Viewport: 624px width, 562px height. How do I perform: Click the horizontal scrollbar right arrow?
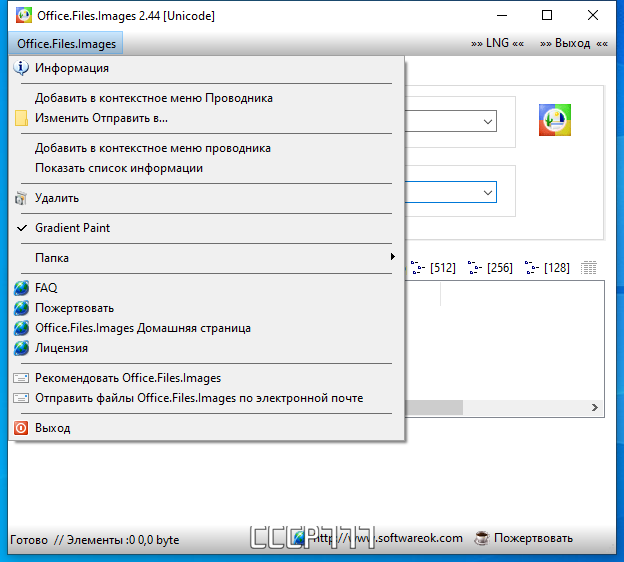coord(595,408)
